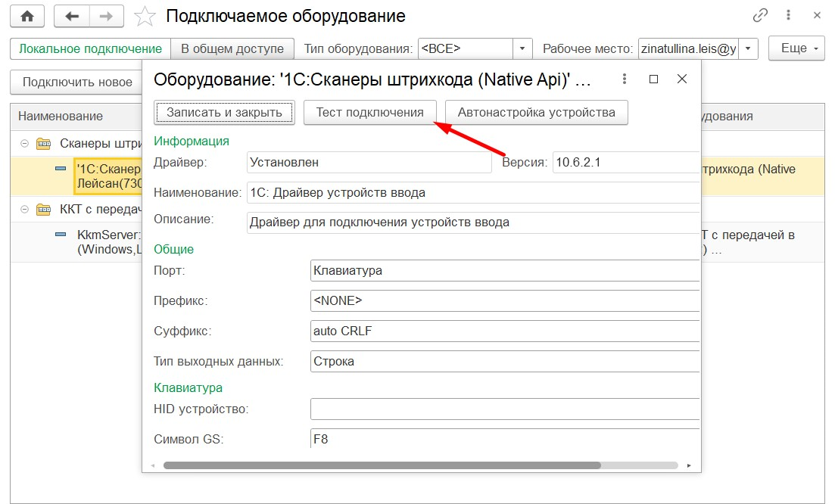Navigate forward with the right arrow
835x504 pixels.
[107, 17]
